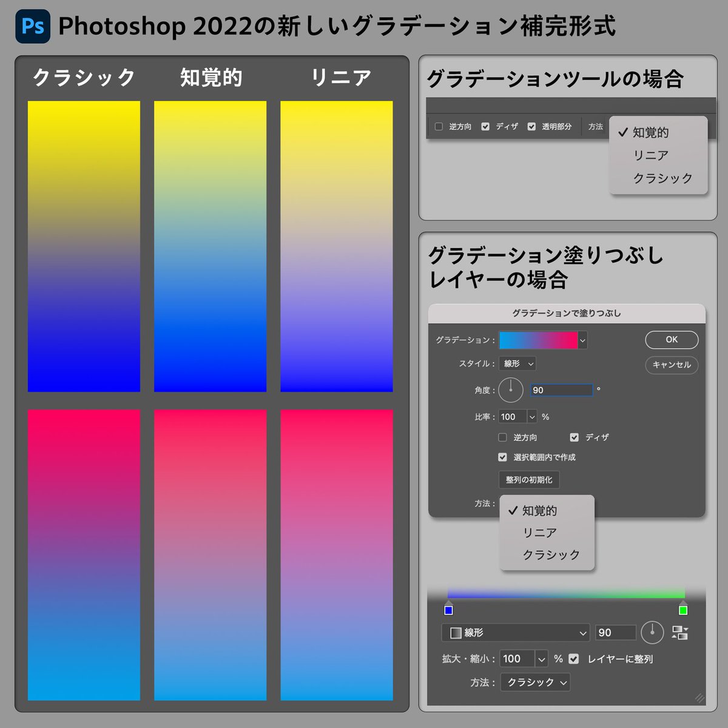Expand the 比率 100 percent dropdown arrow

[532, 417]
